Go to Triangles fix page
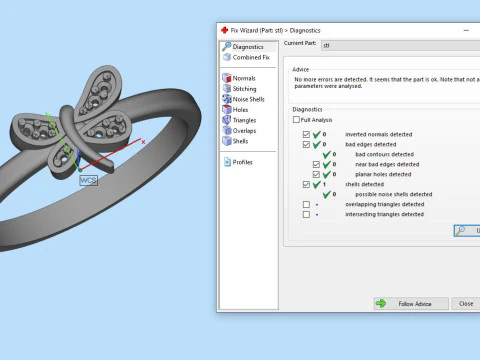This screenshot has height=360, width=480. pyautogui.click(x=244, y=120)
